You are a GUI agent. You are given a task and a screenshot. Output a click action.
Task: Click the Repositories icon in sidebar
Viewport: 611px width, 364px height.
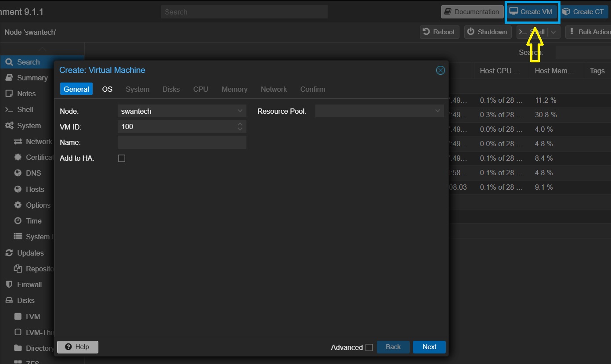click(18, 269)
